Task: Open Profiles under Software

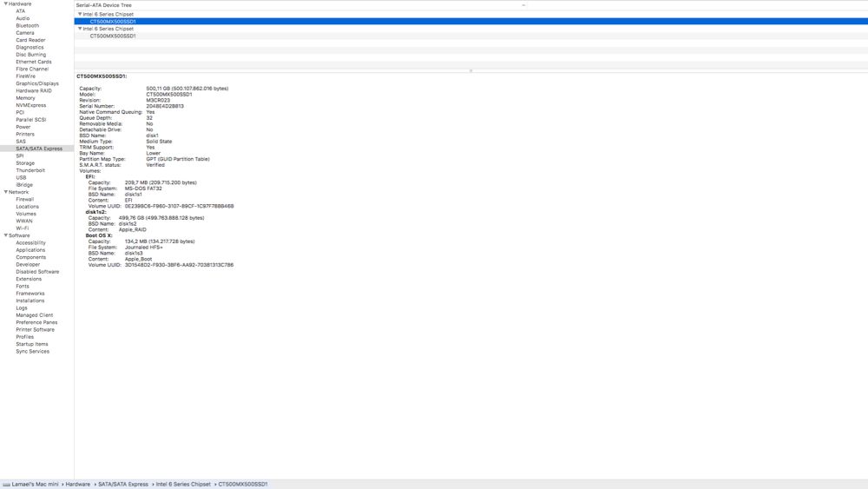Action: pyautogui.click(x=25, y=336)
